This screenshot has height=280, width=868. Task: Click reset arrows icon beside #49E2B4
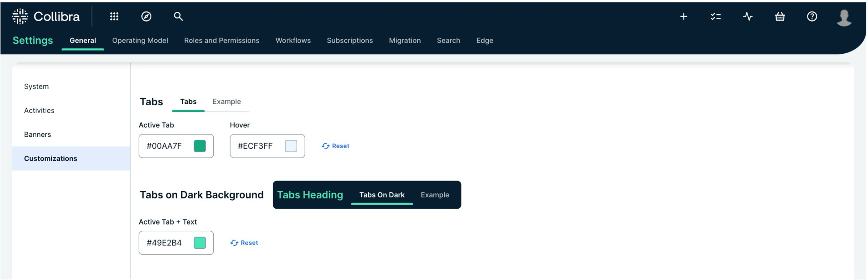click(x=234, y=243)
